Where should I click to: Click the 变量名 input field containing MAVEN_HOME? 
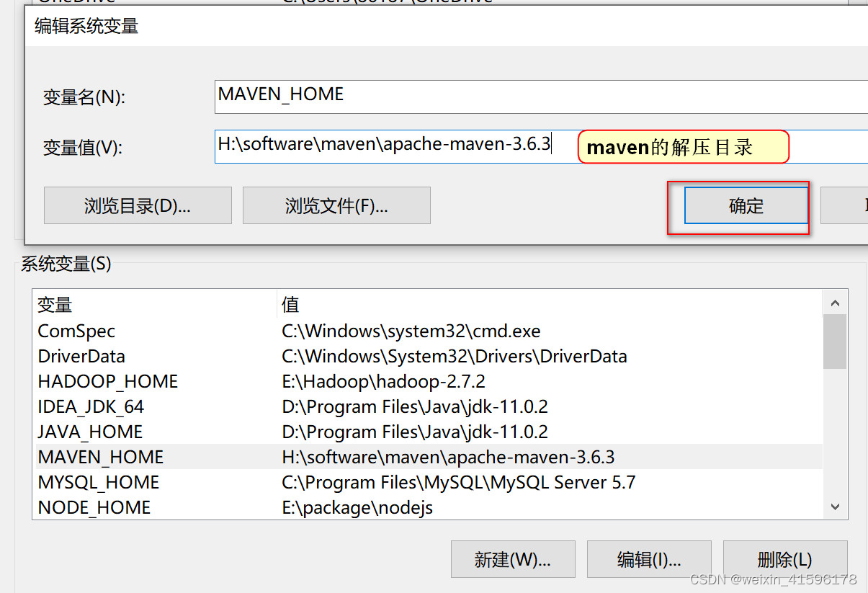point(541,97)
